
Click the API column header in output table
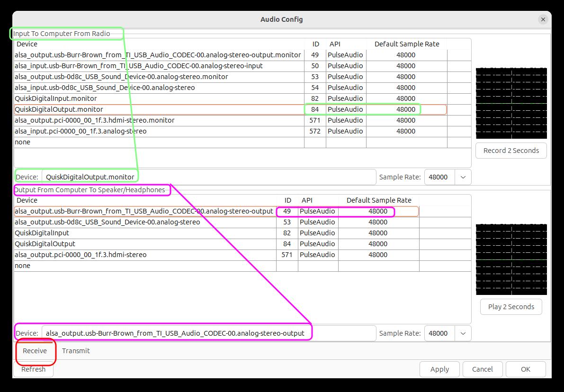[318, 200]
